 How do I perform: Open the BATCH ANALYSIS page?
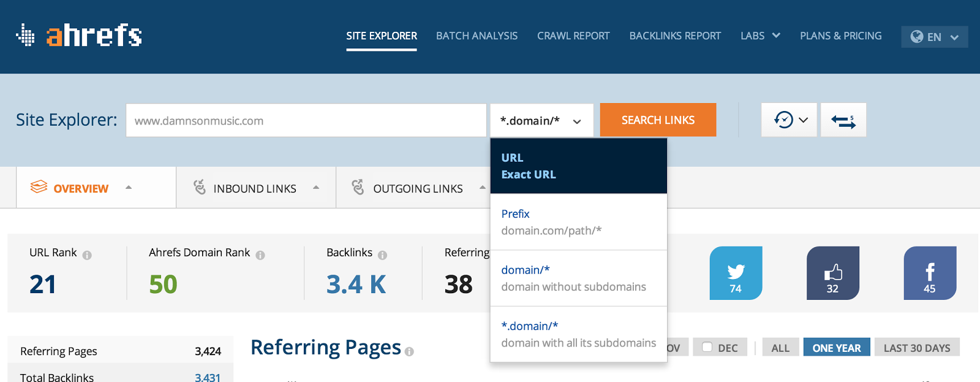coord(477,36)
